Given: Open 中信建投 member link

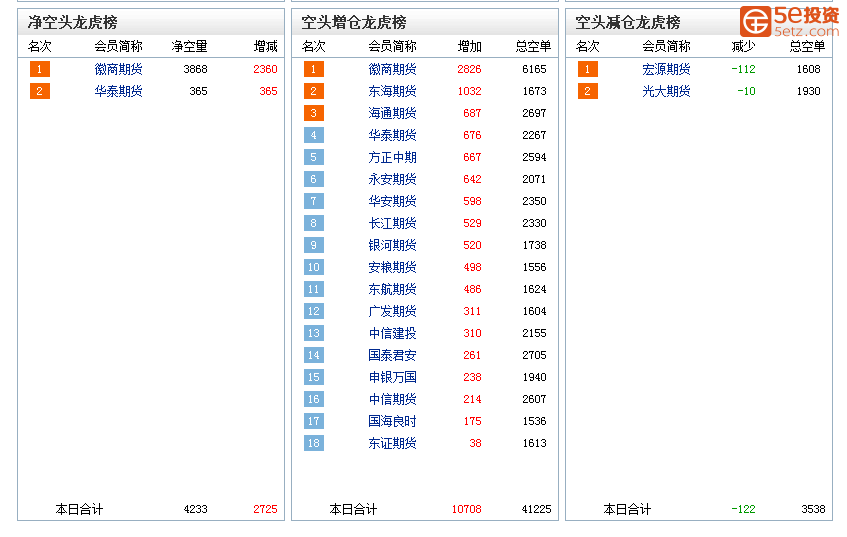Looking at the screenshot, I should [x=392, y=333].
